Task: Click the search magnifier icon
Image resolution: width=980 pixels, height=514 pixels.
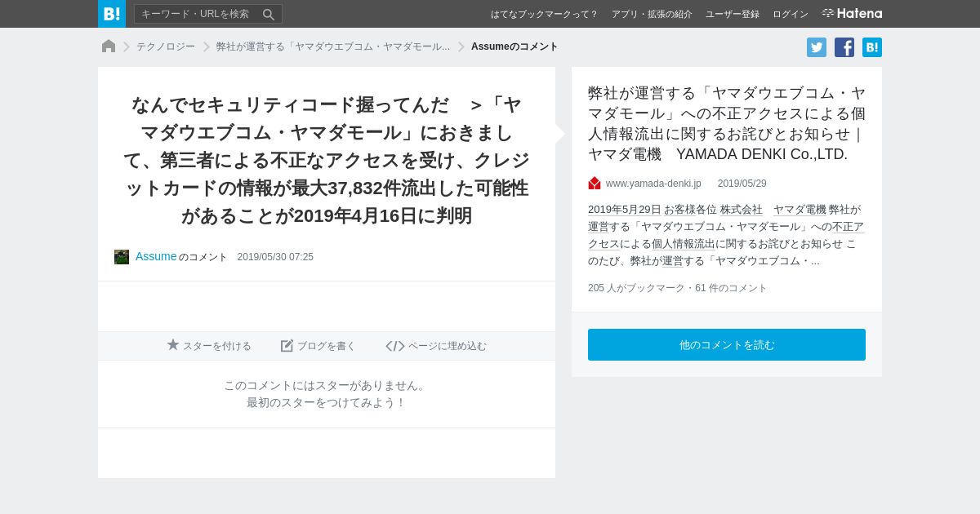Action: [269, 14]
